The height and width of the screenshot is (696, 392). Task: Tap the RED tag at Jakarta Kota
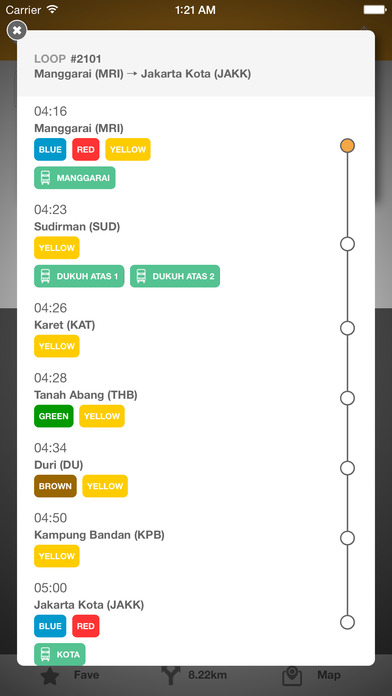[x=86, y=626]
